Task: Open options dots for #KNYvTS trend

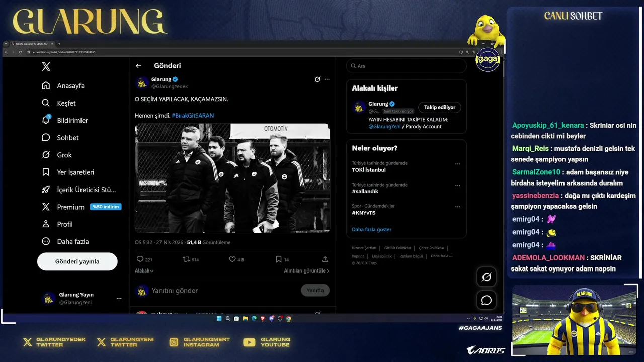Action: (458, 207)
